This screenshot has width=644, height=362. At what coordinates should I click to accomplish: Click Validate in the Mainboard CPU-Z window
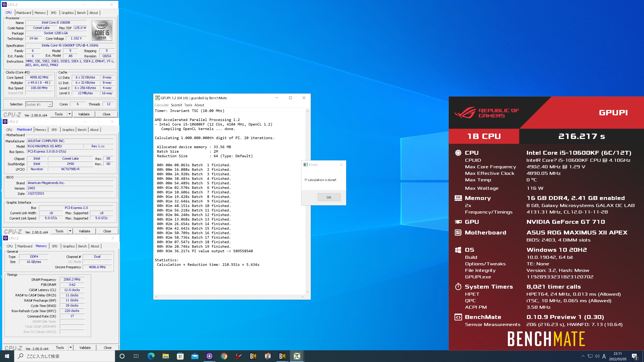click(85, 231)
